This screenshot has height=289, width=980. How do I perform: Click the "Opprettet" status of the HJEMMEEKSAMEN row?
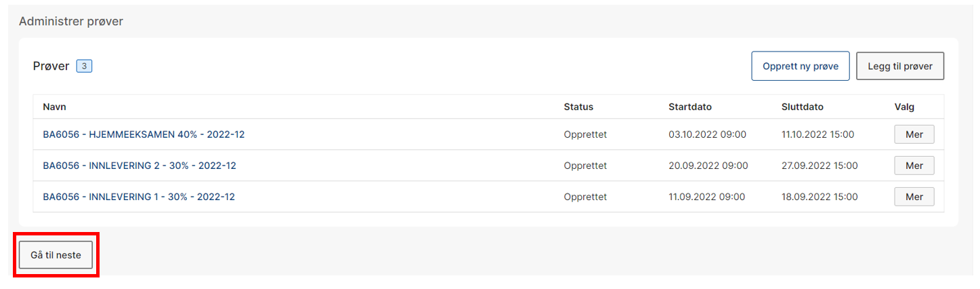click(x=585, y=134)
